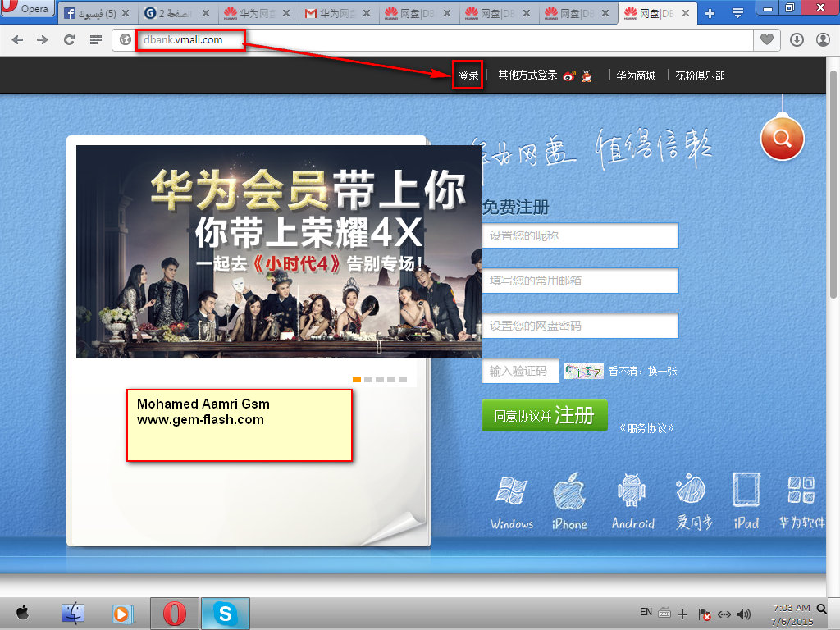Viewport: 840px width, 630px height.
Task: Open a new tab with plus button
Action: tap(710, 13)
